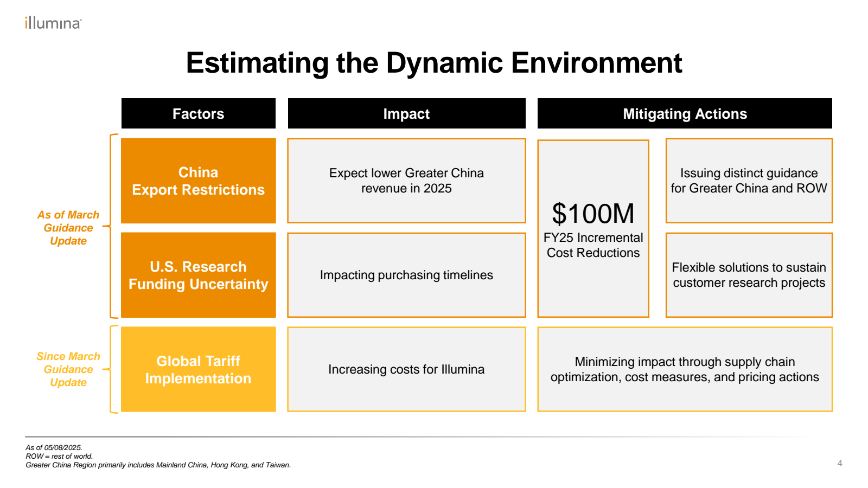Select the U.S. Research Funding Uncertainty box
868x488 pixels.
[198, 275]
